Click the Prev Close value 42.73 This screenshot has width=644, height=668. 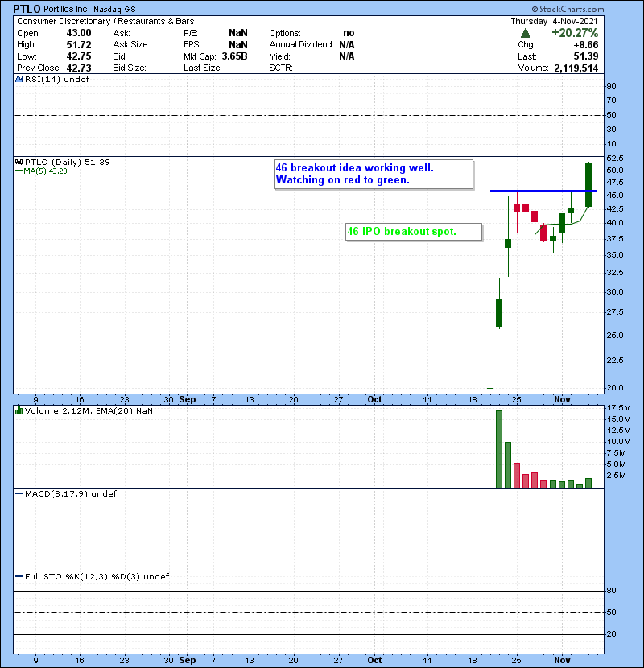(79, 68)
